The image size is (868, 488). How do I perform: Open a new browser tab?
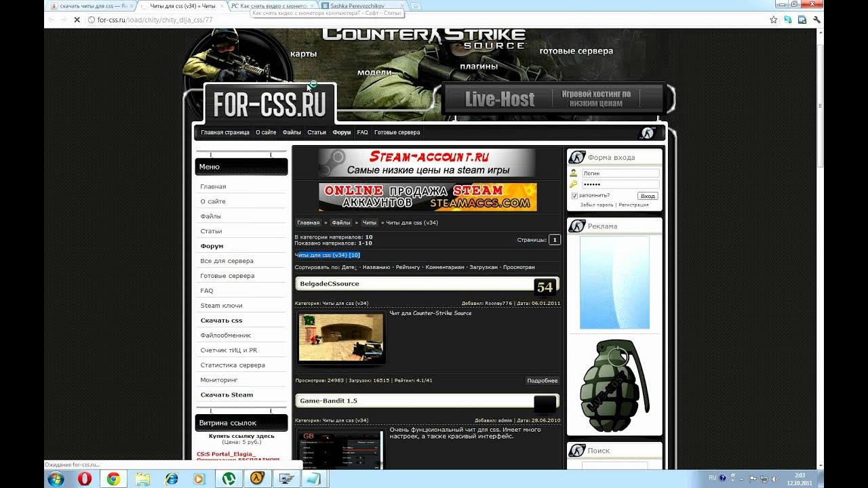coord(415,5)
